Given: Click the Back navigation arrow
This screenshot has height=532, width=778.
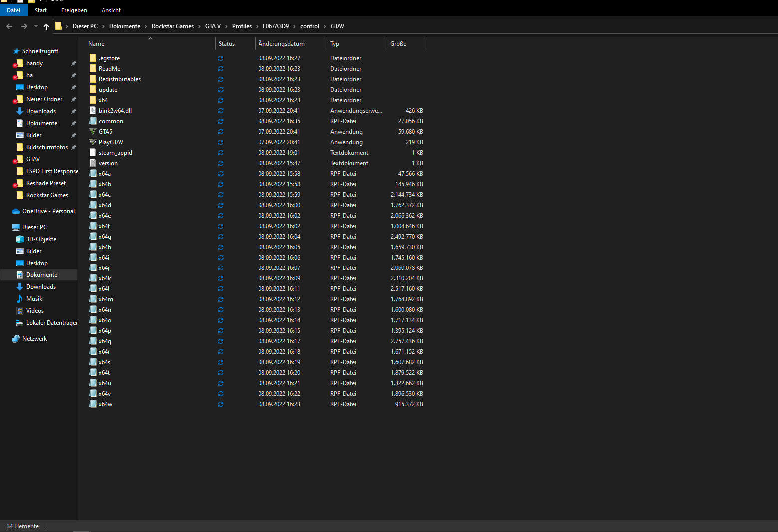Looking at the screenshot, I should [9, 26].
